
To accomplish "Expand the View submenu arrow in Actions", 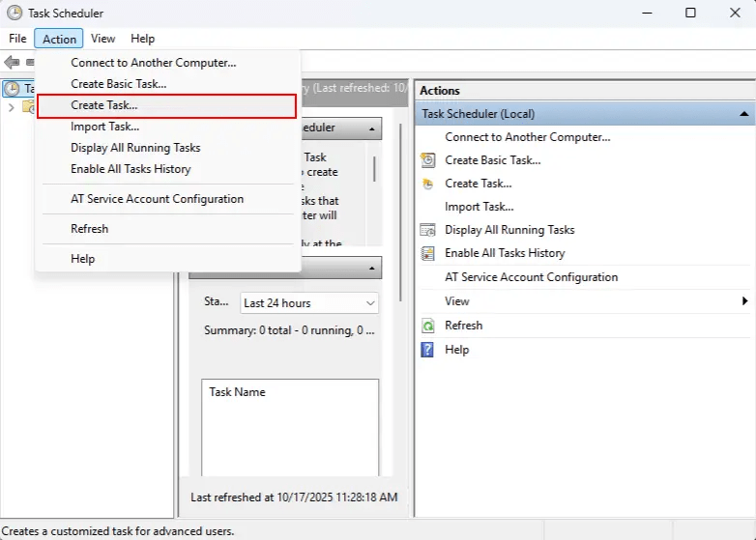I will [744, 301].
